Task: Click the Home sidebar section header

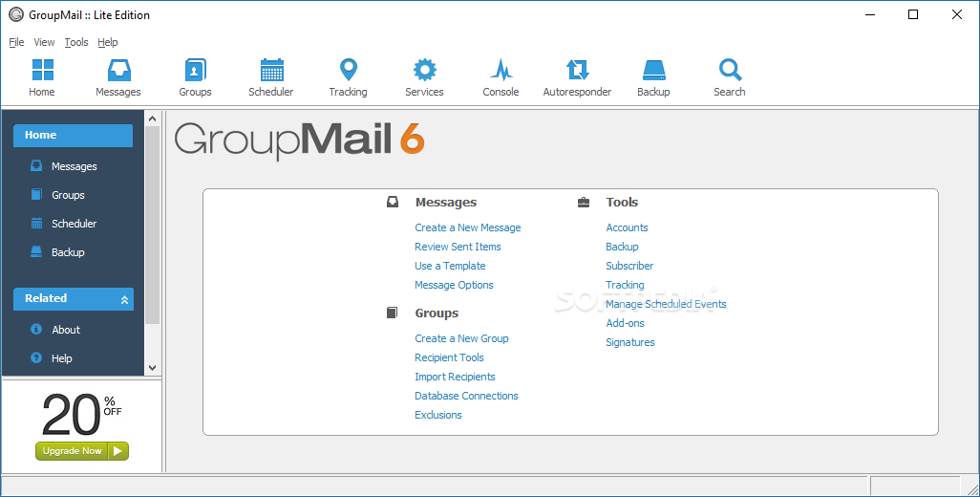Action: 74,135
